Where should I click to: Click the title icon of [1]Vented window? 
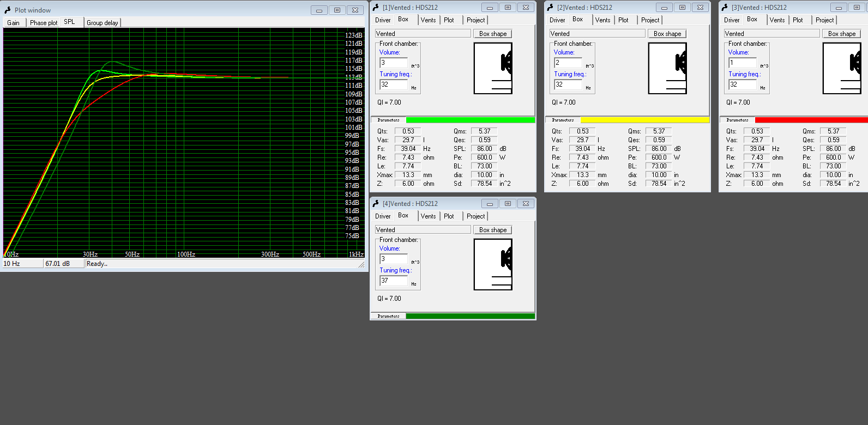[x=376, y=7]
